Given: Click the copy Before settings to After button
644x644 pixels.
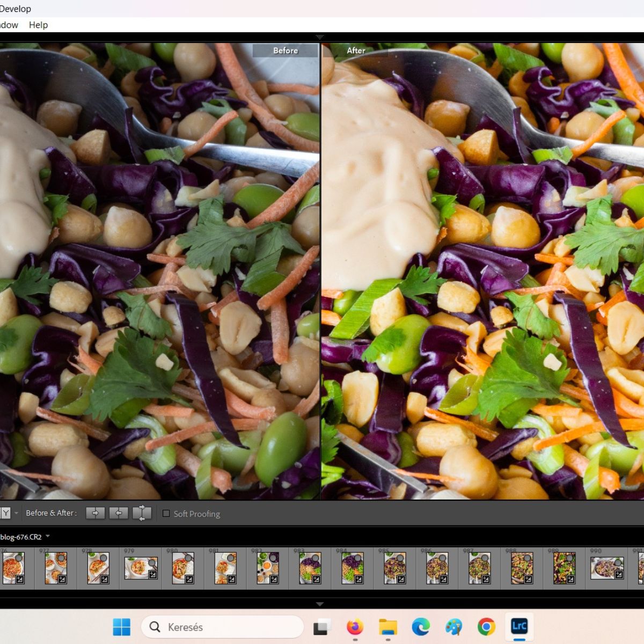Looking at the screenshot, I should point(95,513).
